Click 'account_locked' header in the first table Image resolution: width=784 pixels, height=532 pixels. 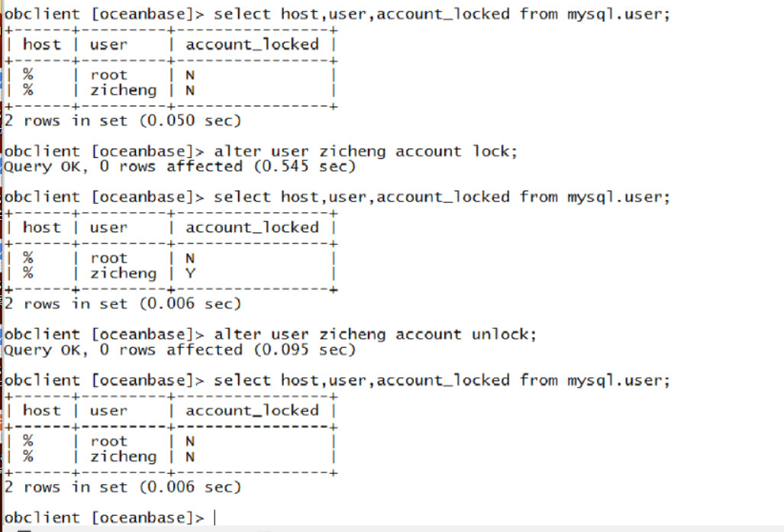[252, 44]
